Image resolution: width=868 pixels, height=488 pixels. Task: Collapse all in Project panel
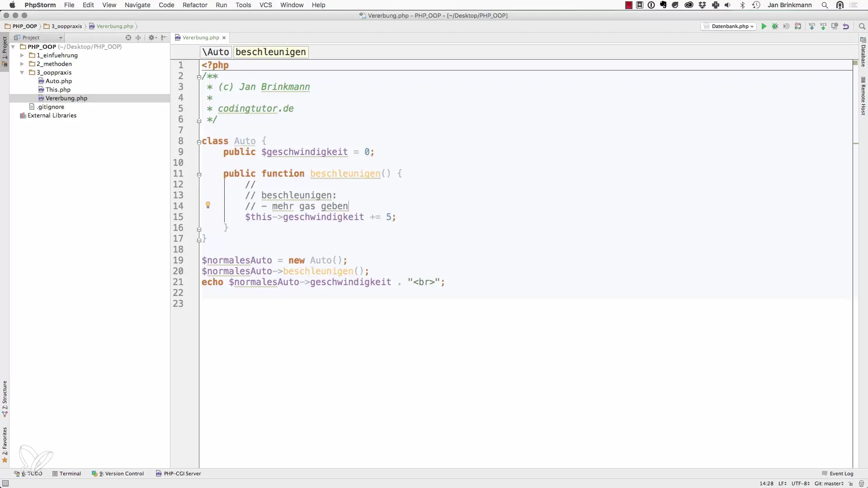(138, 38)
